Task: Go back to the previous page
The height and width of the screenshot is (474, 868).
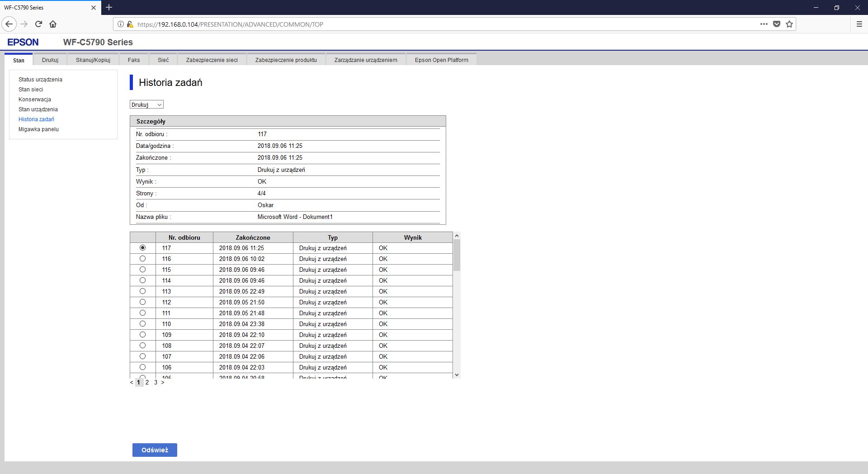Action: tap(9, 24)
